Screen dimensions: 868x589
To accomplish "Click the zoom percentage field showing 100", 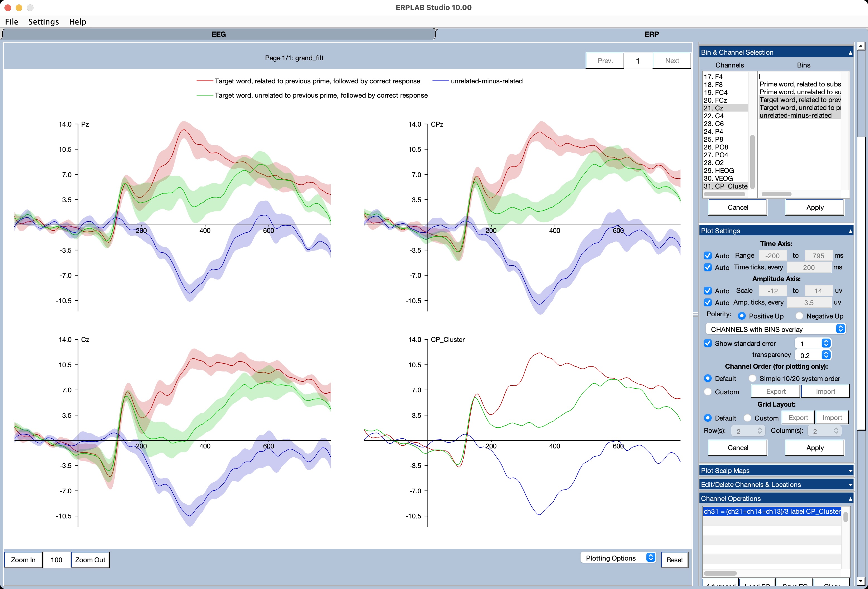I will click(56, 560).
